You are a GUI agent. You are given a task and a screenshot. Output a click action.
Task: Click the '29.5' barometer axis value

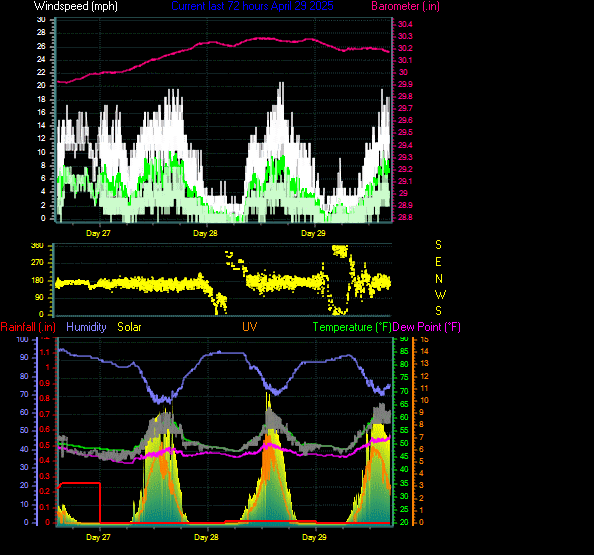[x=405, y=133]
